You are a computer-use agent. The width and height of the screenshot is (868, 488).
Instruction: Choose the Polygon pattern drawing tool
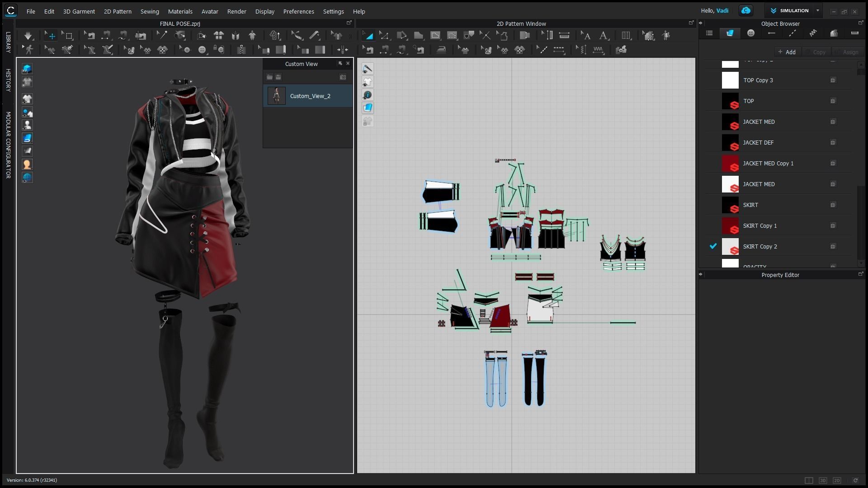point(419,36)
